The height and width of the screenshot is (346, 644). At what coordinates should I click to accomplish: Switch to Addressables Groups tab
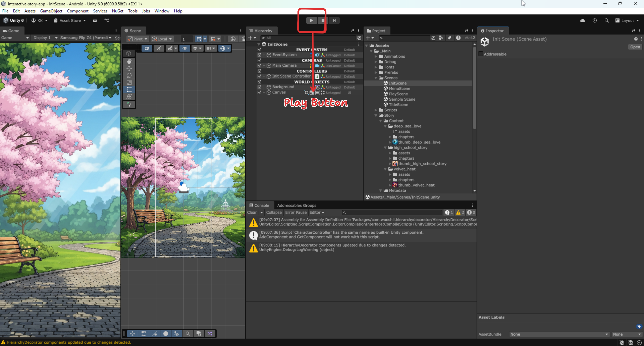coord(297,205)
